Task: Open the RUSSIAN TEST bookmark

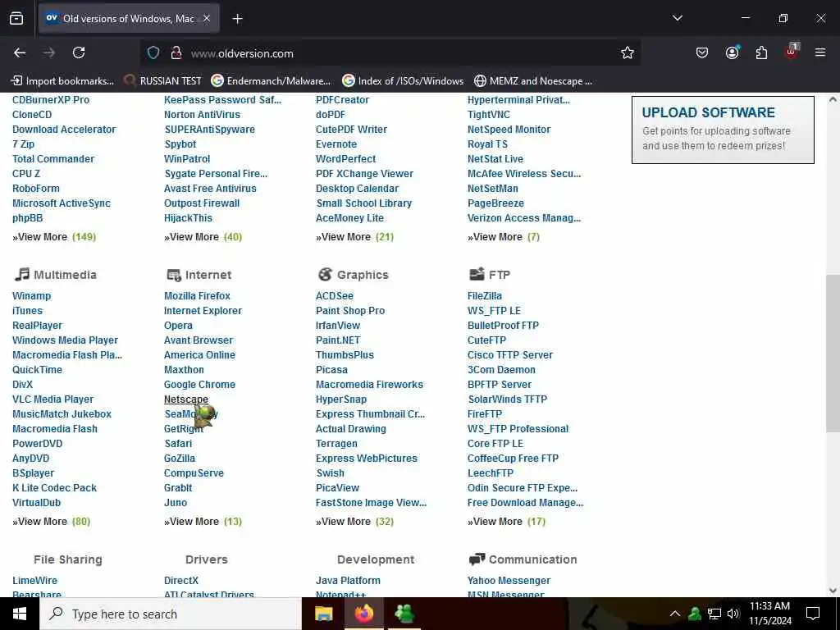Action: (163, 81)
